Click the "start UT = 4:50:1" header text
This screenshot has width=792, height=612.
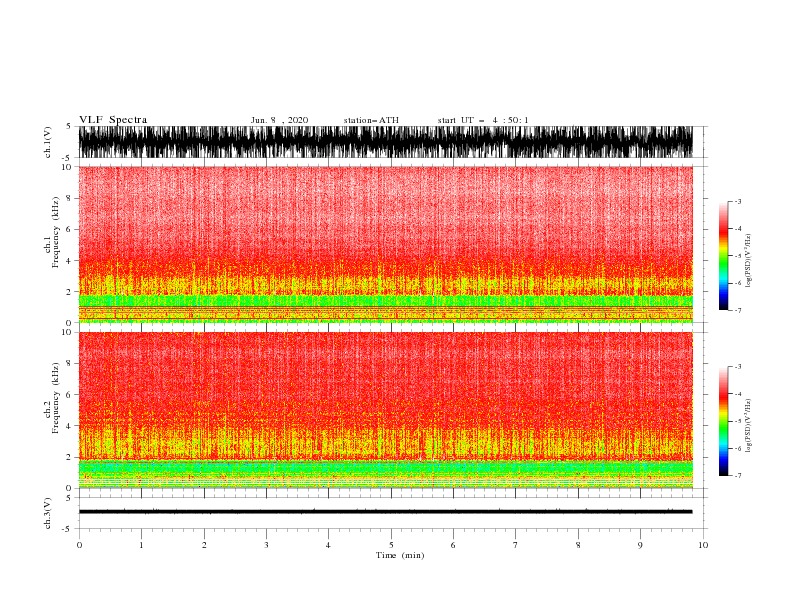click(x=483, y=120)
